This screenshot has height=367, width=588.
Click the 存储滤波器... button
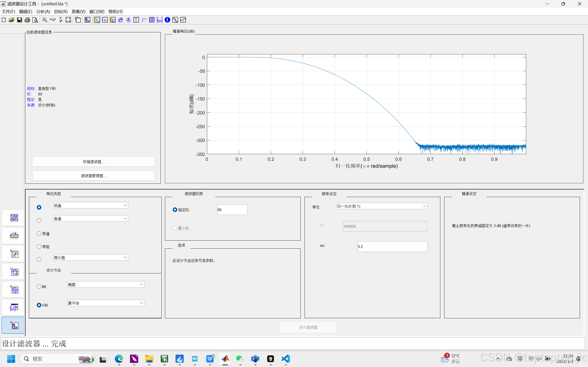(93, 162)
